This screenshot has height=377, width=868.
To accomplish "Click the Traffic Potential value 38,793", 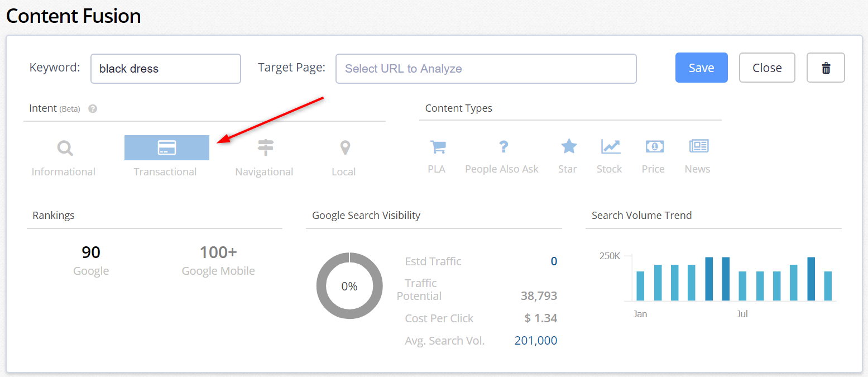I will (539, 296).
